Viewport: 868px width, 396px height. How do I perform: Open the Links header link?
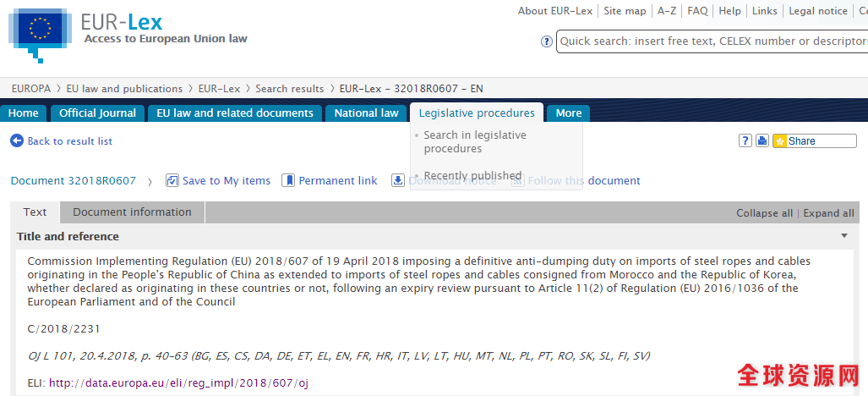(765, 11)
